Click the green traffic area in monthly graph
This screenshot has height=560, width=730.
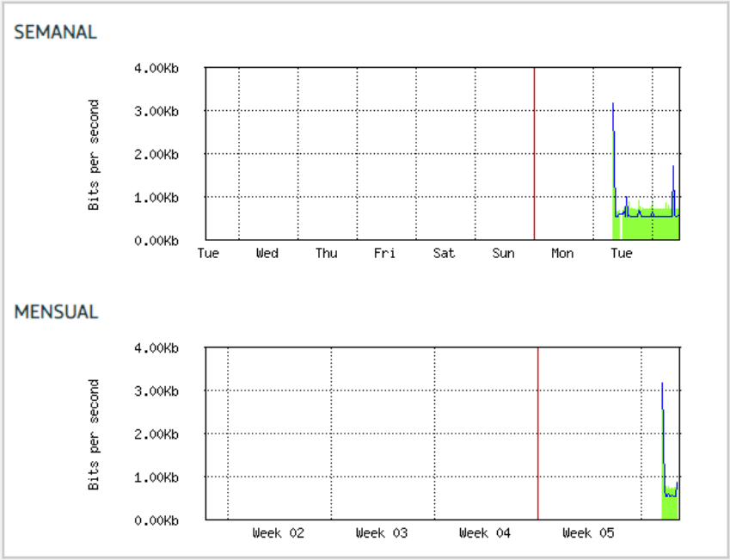click(670, 506)
